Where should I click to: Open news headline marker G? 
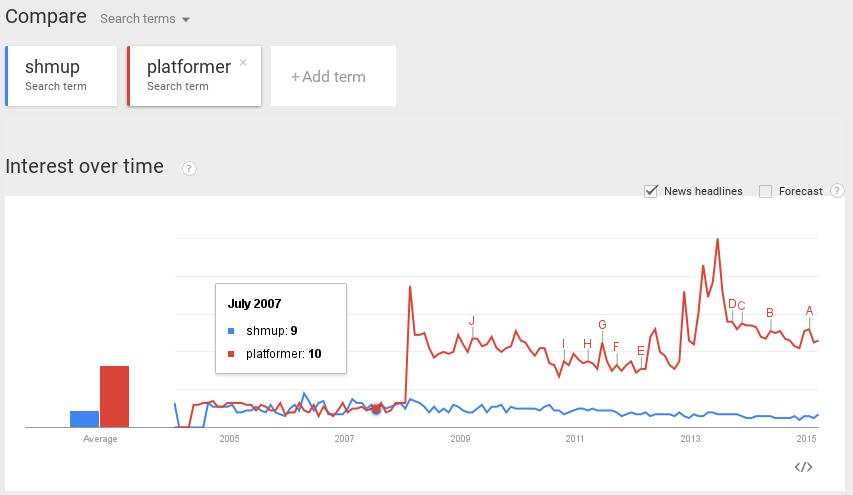602,325
